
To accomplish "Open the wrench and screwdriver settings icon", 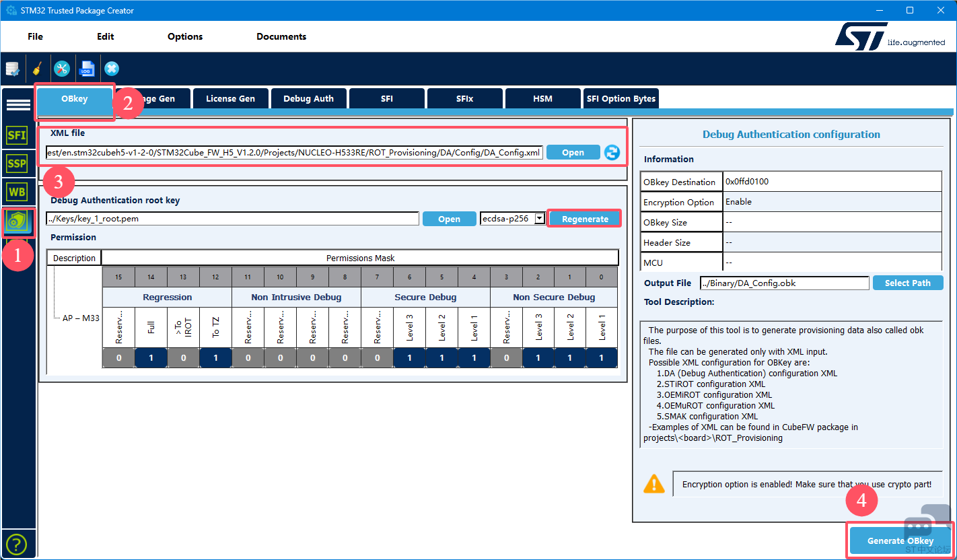I will (x=62, y=69).
